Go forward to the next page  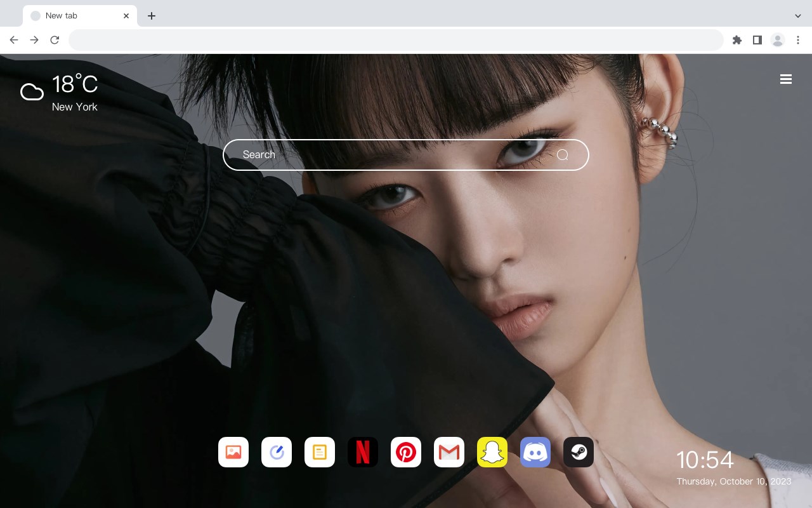click(34, 40)
